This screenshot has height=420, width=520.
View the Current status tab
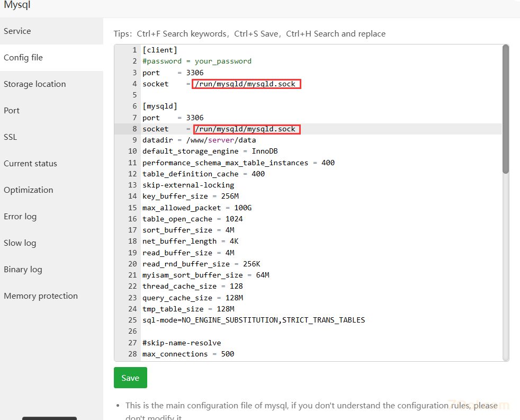(51, 164)
